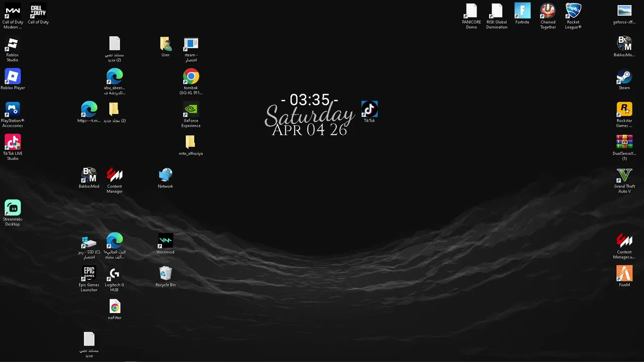
Task: Open the TikTok shortcut by the clock
Action: click(369, 112)
